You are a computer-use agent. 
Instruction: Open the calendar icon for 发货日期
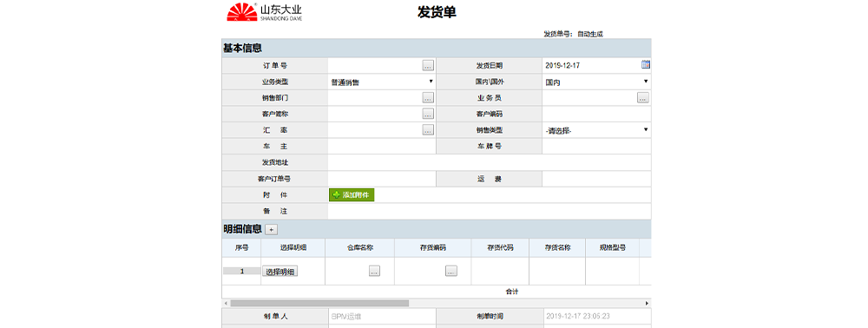[646, 64]
